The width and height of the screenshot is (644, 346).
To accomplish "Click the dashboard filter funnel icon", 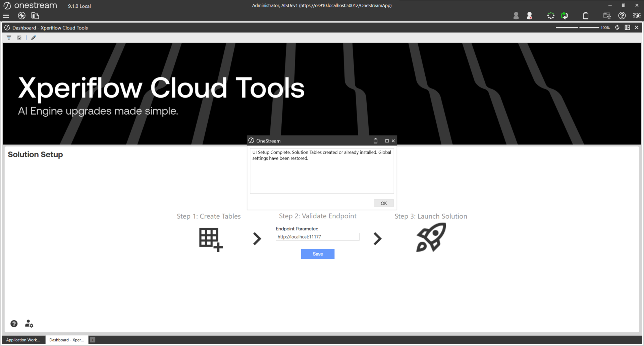I will click(x=9, y=38).
